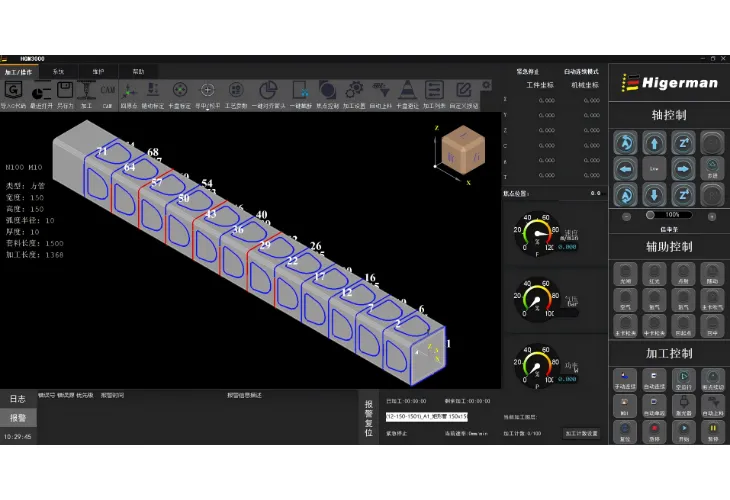
Task: Select the CAM toolbar icon
Action: pos(106,91)
